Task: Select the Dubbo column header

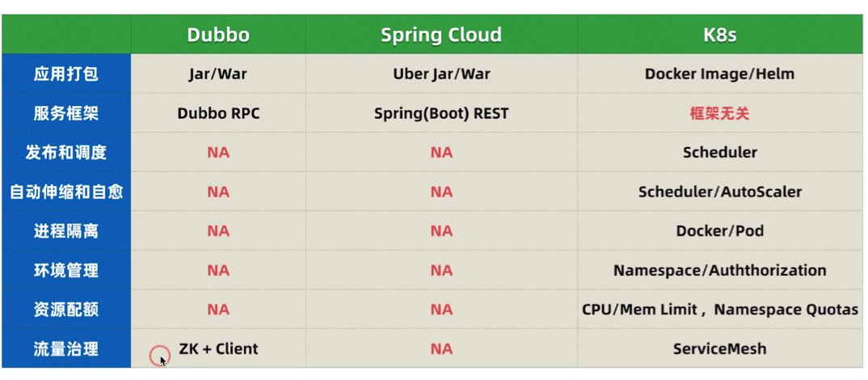Action: [218, 35]
